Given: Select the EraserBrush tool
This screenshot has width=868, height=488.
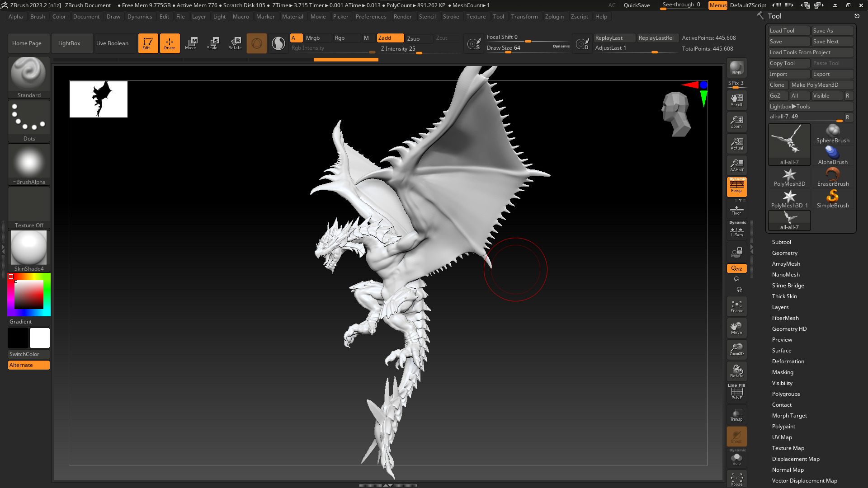Looking at the screenshot, I should coord(833,177).
